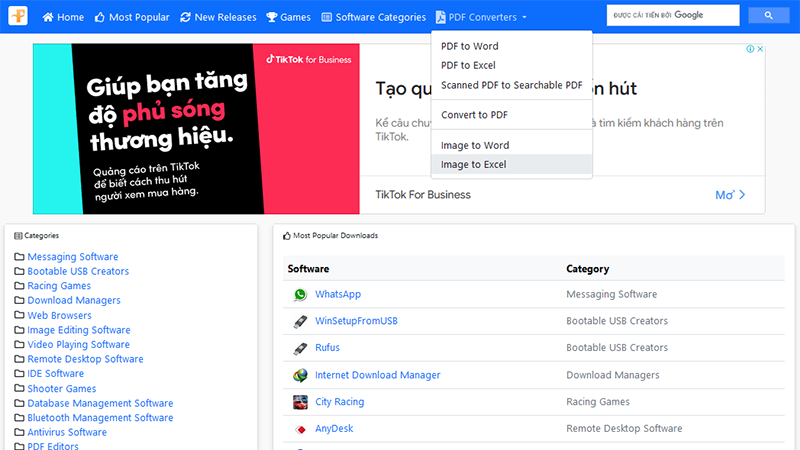The width and height of the screenshot is (800, 450).
Task: Click the AnyDesk app icon
Action: coord(300,429)
